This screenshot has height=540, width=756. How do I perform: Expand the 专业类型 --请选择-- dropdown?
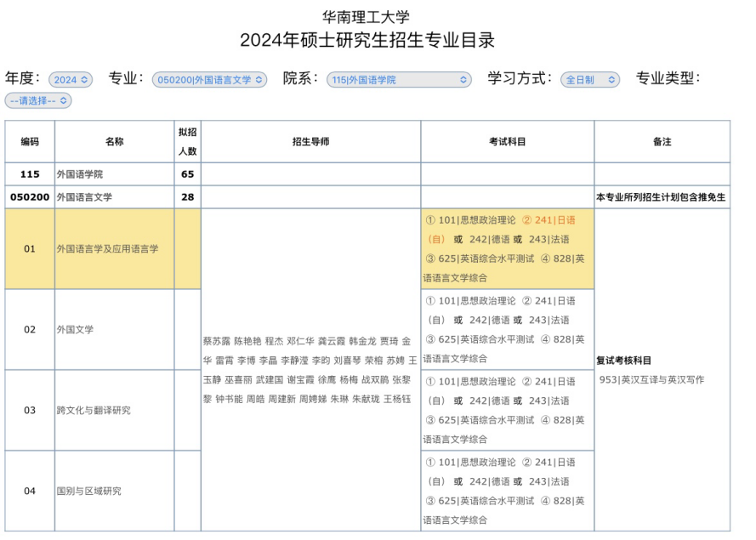(38, 100)
